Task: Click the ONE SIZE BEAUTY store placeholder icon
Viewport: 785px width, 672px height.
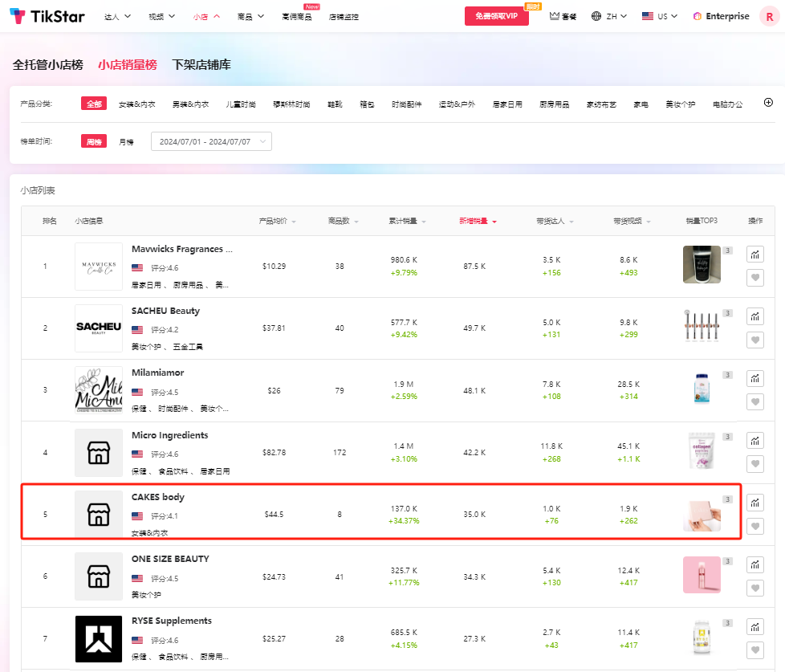Action: (x=99, y=576)
